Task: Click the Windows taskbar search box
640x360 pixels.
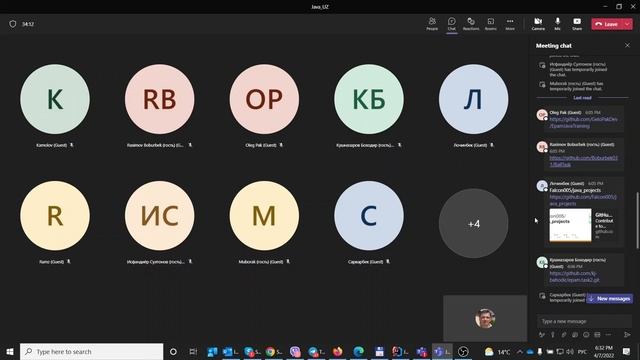Action: point(91,351)
